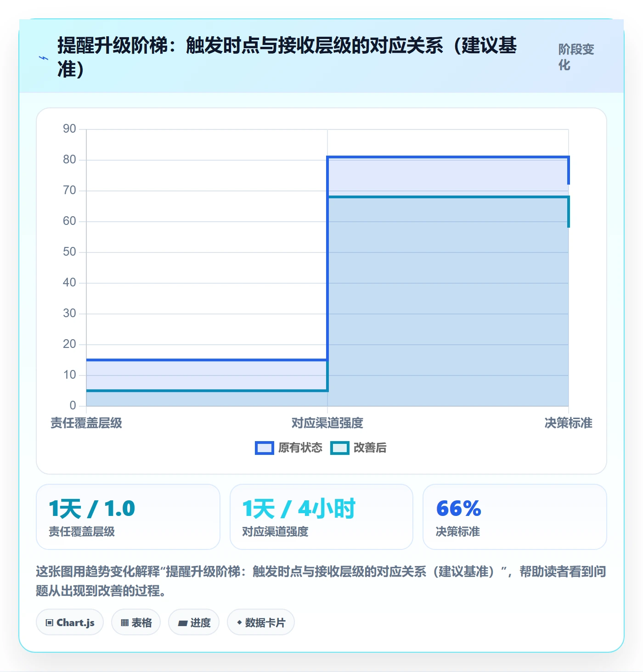The image size is (643, 672).
Task: Open the 66% 决策标准 card
Action: (515, 517)
